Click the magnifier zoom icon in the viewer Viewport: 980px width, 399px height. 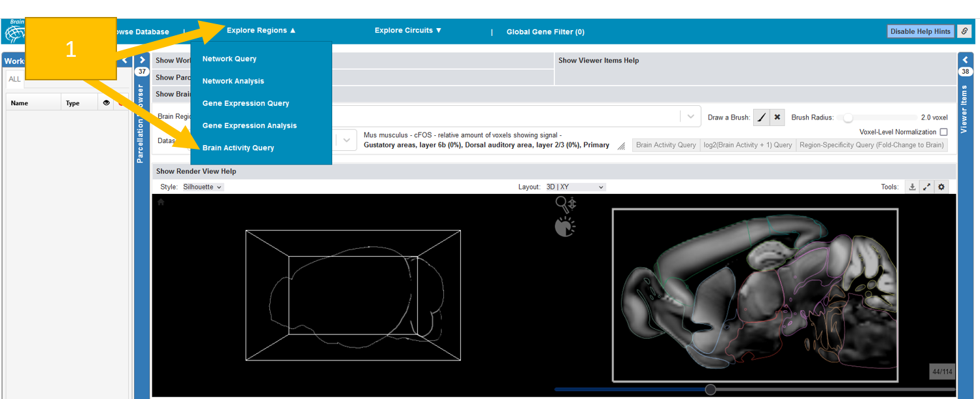pos(562,203)
